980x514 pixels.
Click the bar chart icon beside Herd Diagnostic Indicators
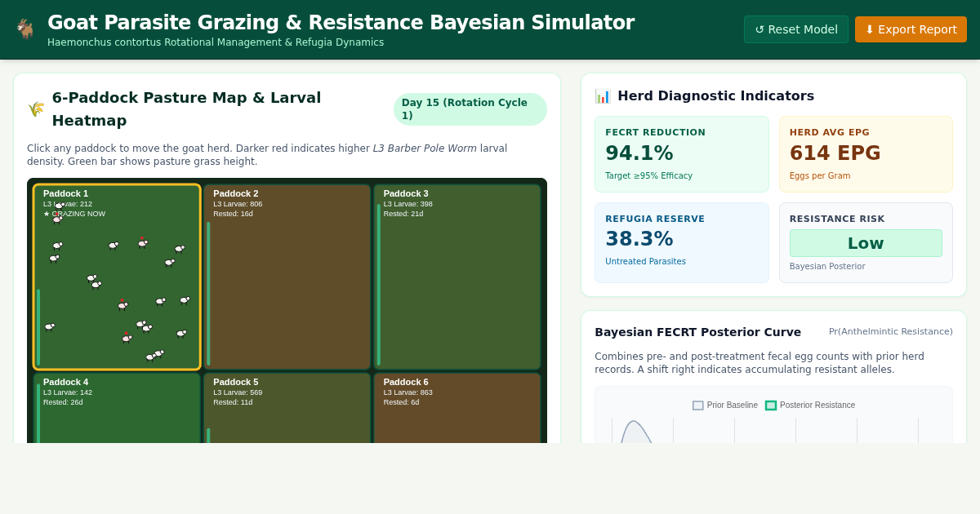coord(603,95)
